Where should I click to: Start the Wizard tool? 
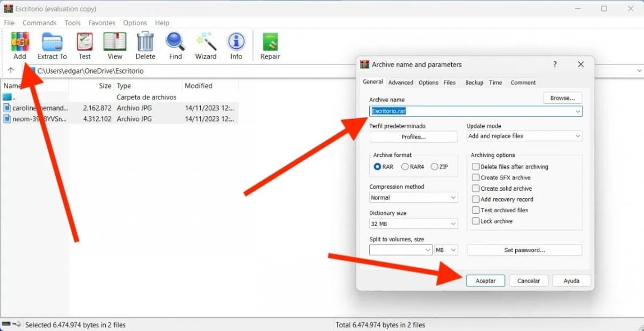pos(206,46)
